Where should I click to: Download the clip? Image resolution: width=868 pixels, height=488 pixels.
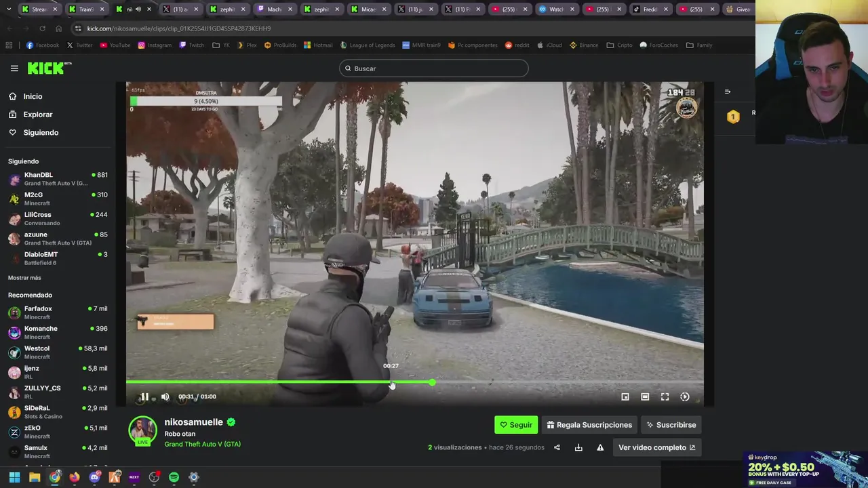[578, 447]
